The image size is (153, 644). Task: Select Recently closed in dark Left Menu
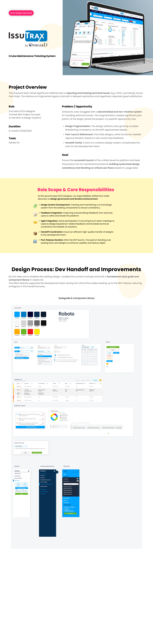(x=44, y=486)
